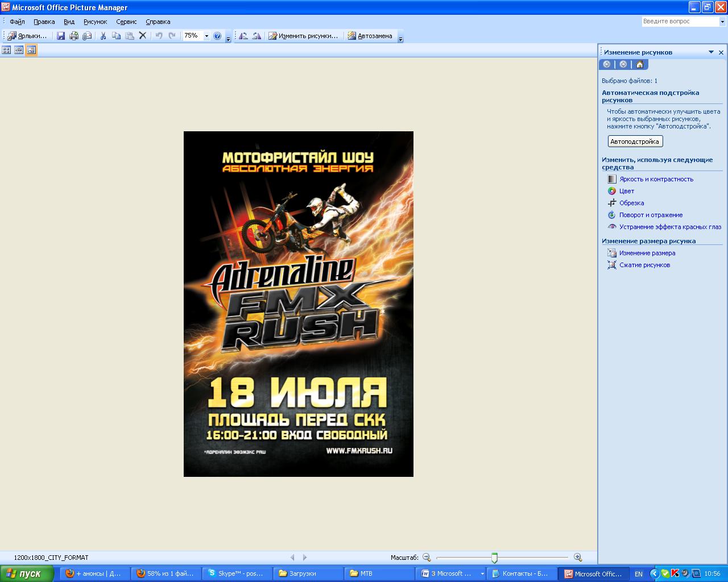Click the rotate and flip icon
This screenshot has width=728, height=582.
coord(612,215)
